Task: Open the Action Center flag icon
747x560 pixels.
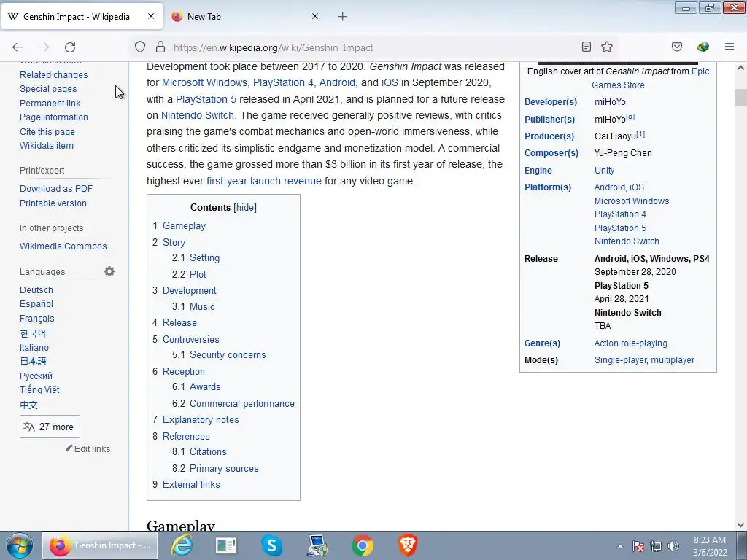Action: [638, 546]
